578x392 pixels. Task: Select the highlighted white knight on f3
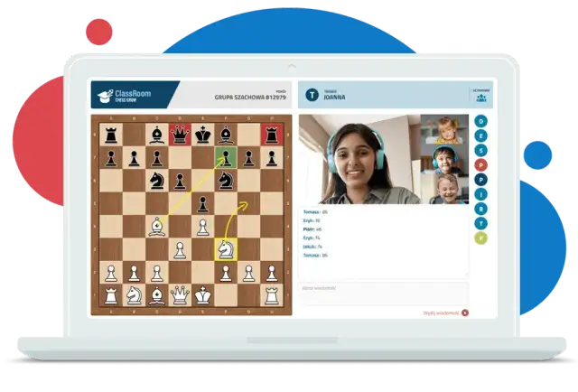225,248
